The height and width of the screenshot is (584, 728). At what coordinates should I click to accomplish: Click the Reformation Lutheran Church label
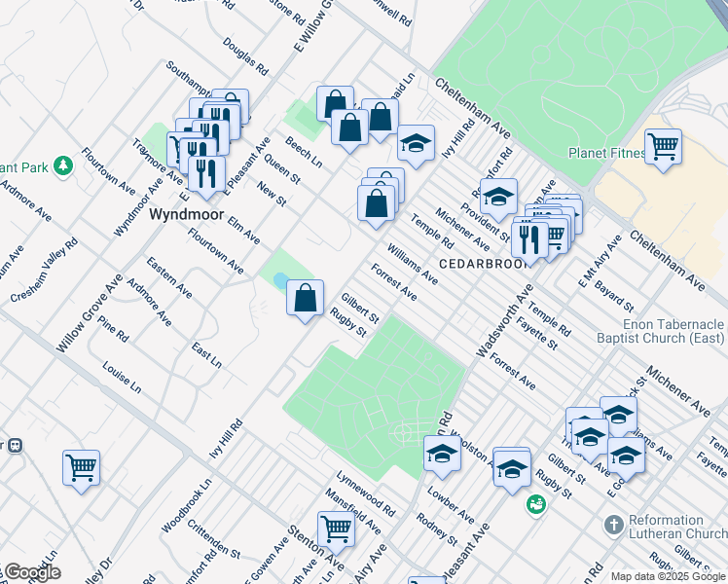tap(677, 527)
